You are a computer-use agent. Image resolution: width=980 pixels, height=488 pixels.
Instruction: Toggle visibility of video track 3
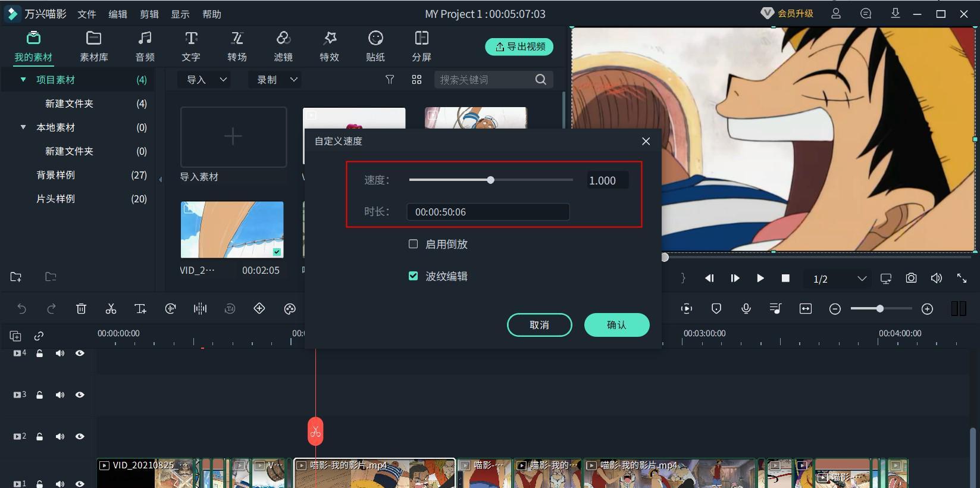tap(80, 395)
